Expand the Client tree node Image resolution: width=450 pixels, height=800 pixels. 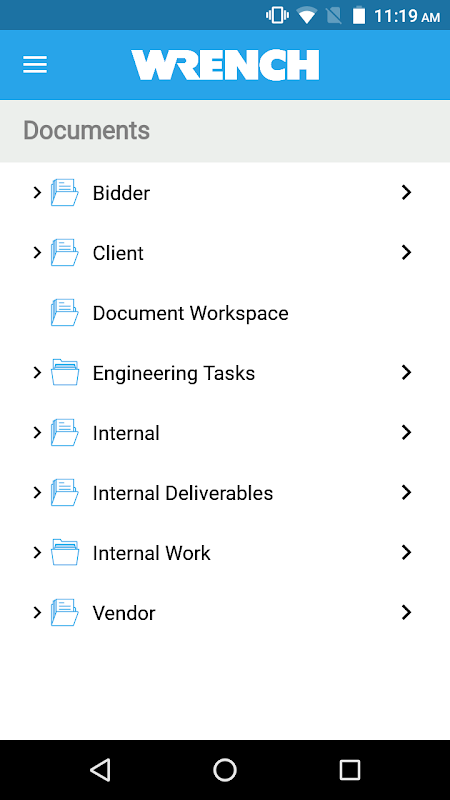37,252
